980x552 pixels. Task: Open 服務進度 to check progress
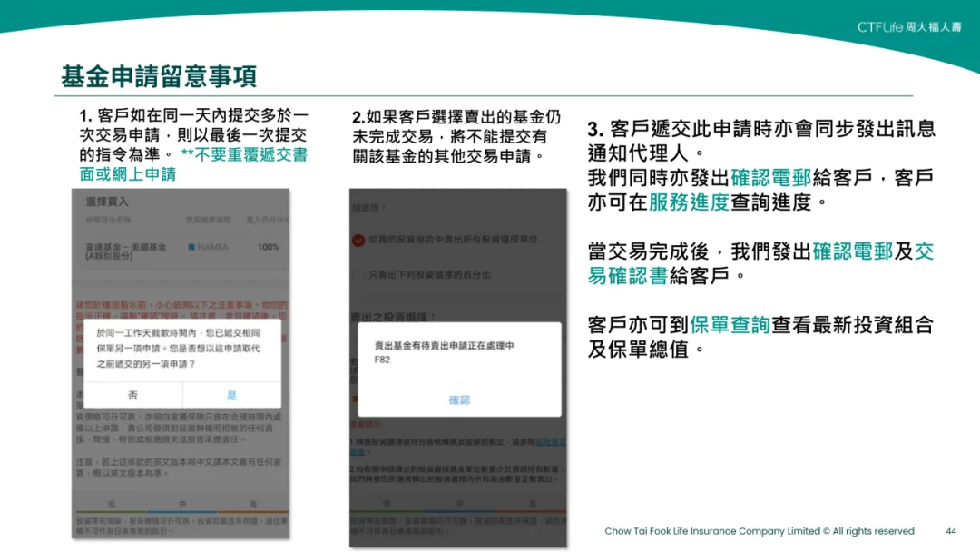pyautogui.click(x=688, y=202)
